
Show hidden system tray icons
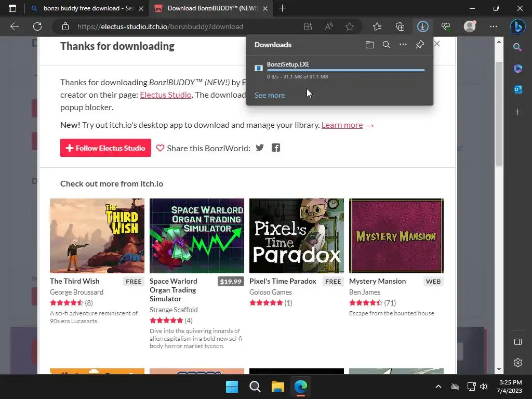438,387
